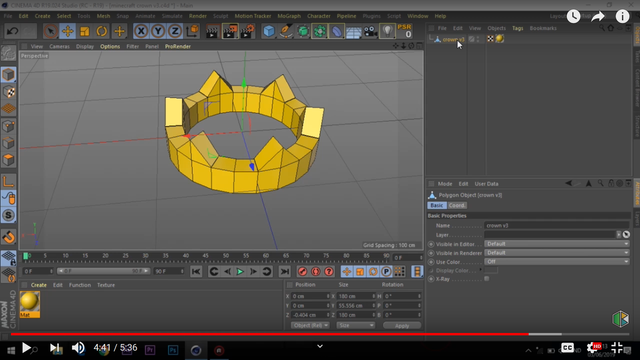Click the Apply button
Screen dimensions: 640x360
pos(402,325)
